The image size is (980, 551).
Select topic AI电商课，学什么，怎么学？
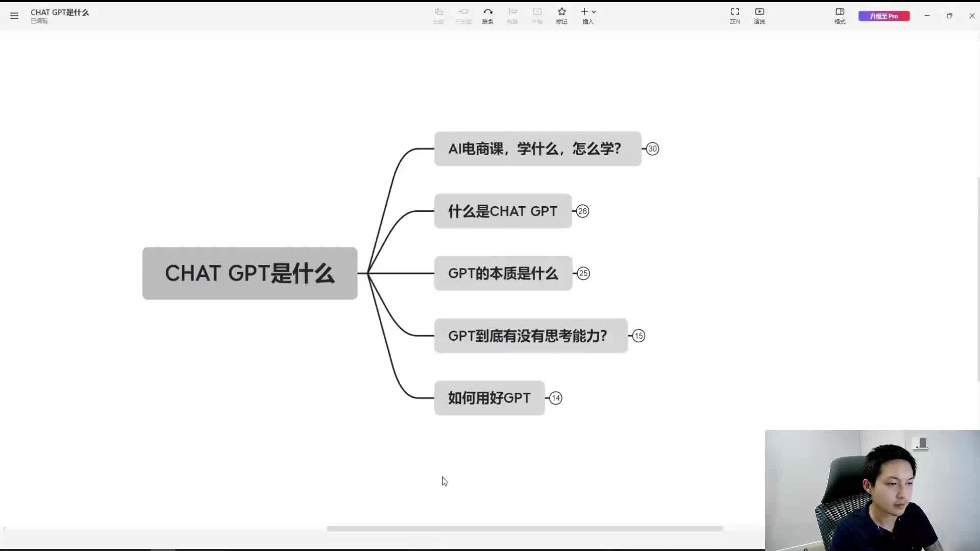click(537, 149)
